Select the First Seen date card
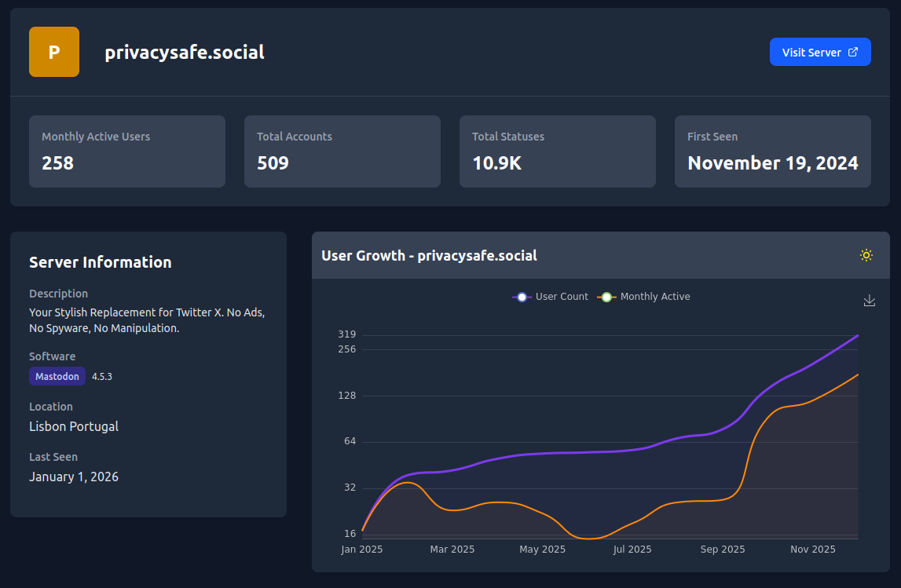 coord(773,152)
